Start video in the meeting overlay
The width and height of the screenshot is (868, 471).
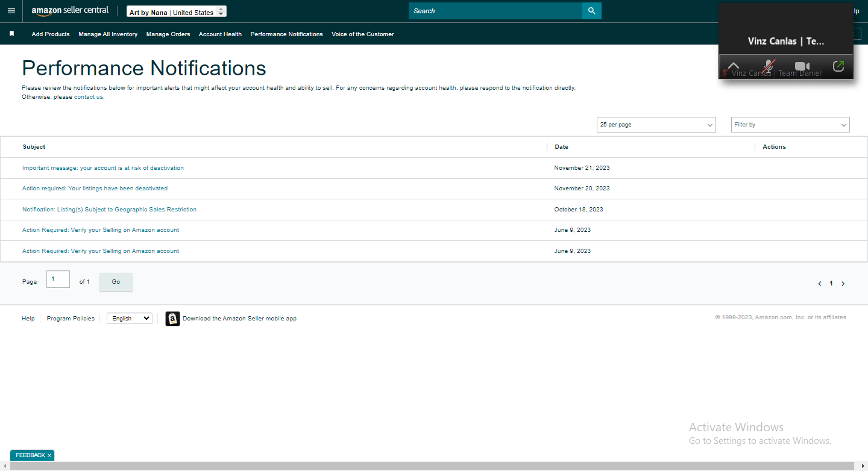point(802,66)
